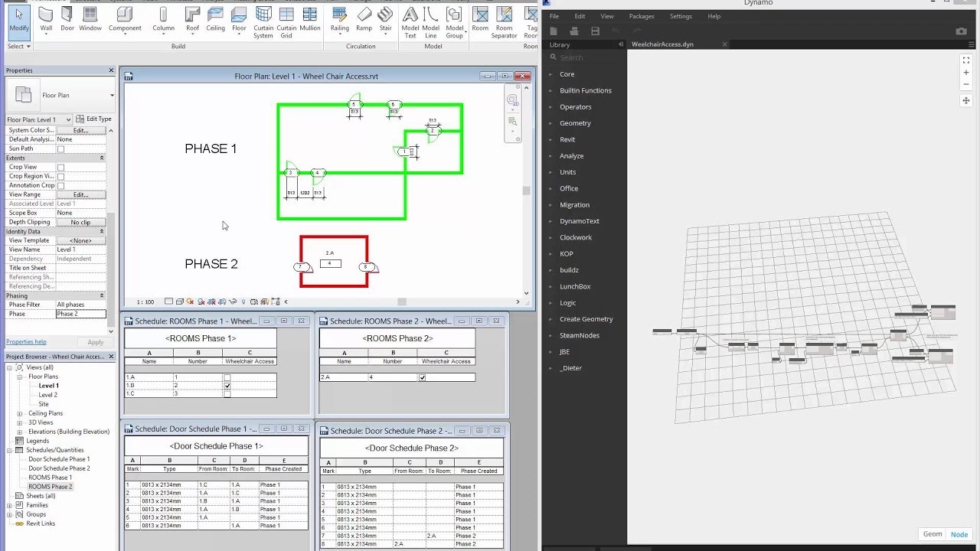The height and width of the screenshot is (551, 980).
Task: Click Dynamo camera export image icon
Action: 961,31
